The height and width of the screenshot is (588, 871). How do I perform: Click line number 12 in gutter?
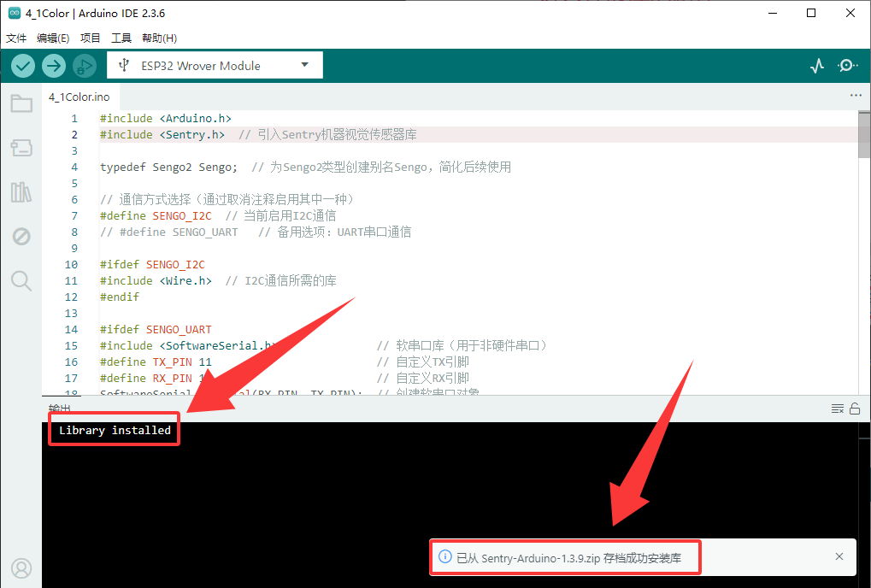pyautogui.click(x=71, y=297)
